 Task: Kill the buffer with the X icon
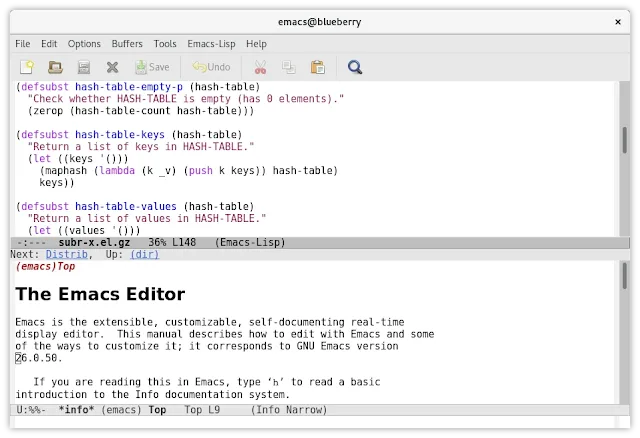coord(112,67)
